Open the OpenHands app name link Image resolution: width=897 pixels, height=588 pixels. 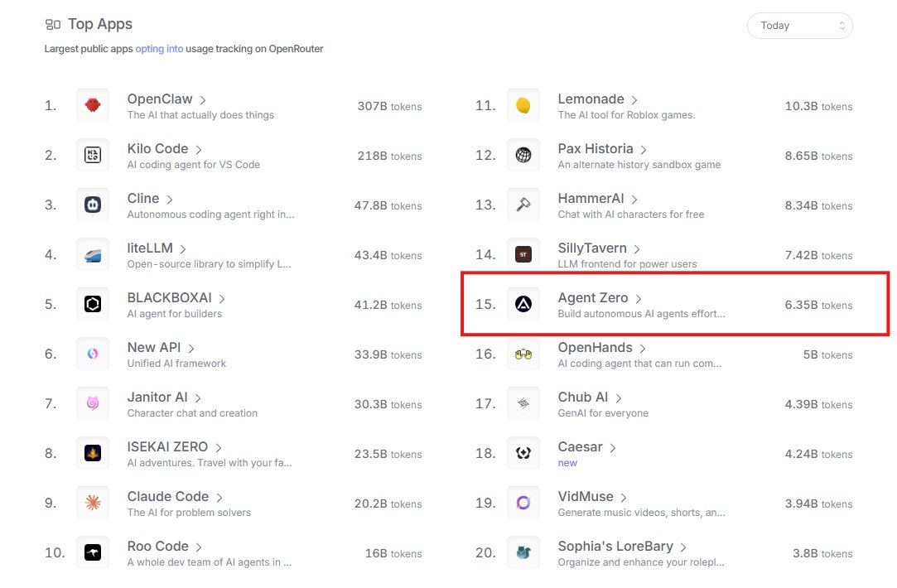(595, 348)
